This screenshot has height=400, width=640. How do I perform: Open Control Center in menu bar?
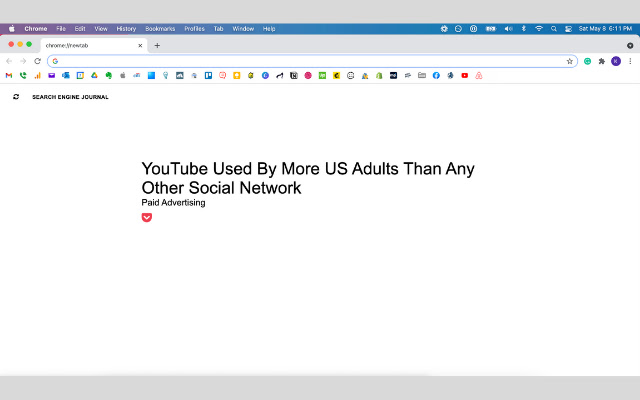point(568,29)
